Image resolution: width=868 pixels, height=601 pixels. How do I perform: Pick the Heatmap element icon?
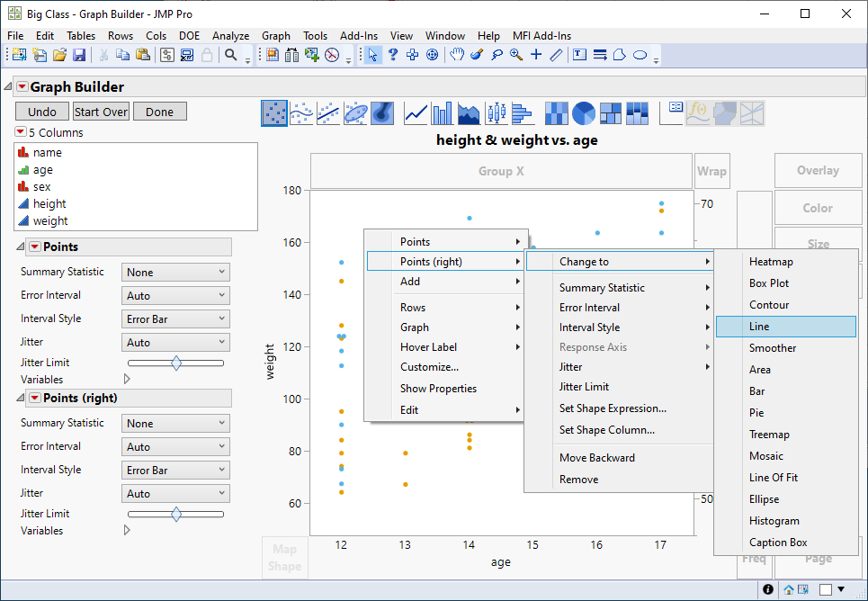pyautogui.click(x=557, y=113)
